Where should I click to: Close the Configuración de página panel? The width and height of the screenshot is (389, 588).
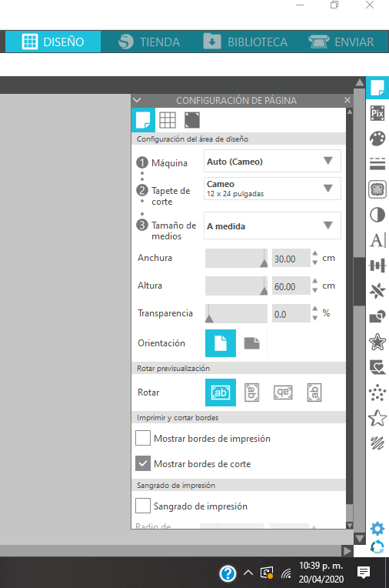click(x=347, y=100)
